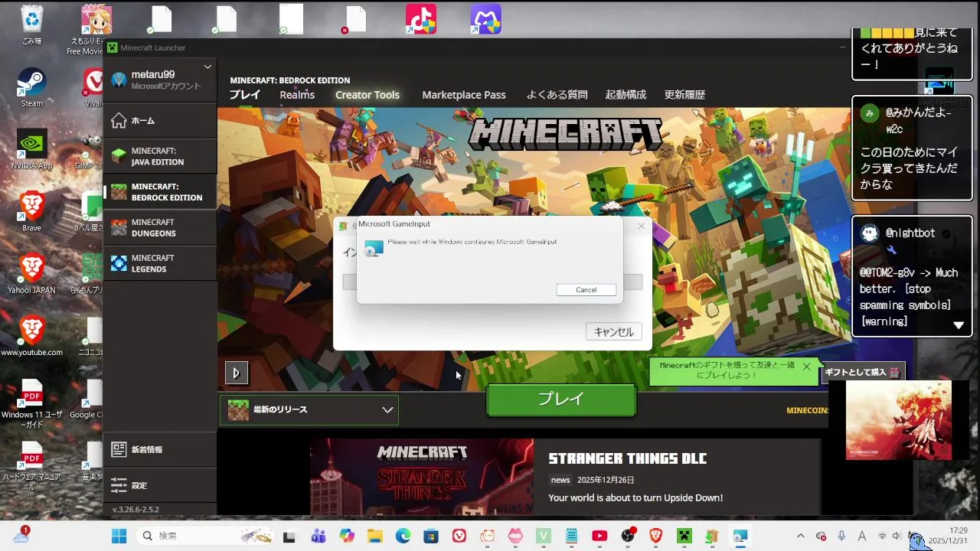The image size is (980, 551).
Task: Dismiss the Minecraft gift tooltip X
Action: [806, 366]
